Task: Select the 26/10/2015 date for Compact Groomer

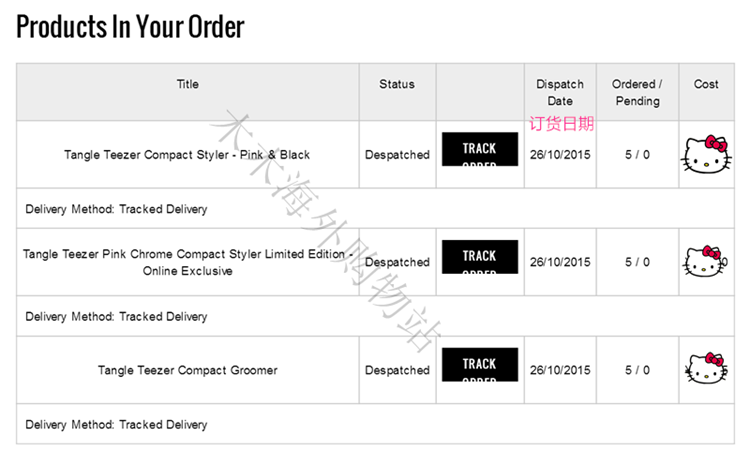Action: (560, 370)
